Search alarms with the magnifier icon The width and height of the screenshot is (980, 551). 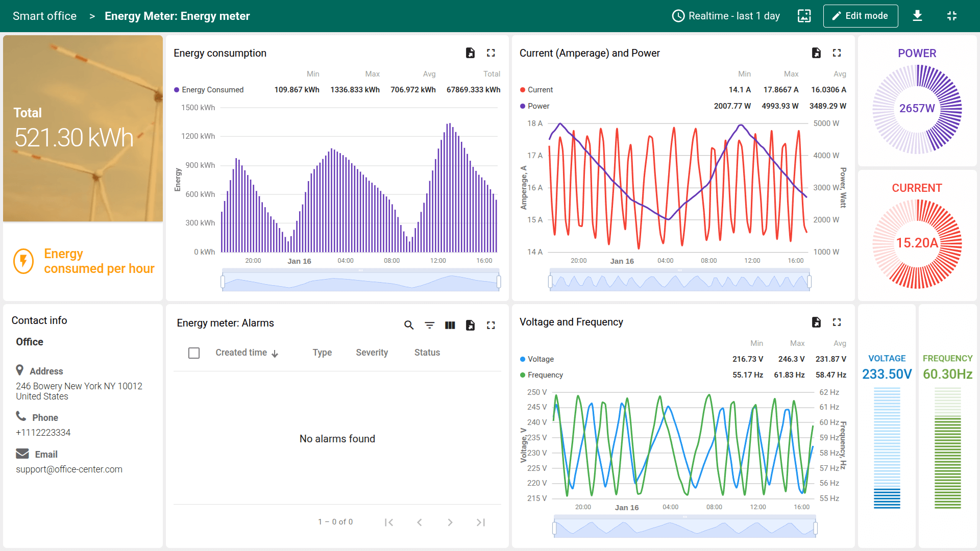coord(409,325)
